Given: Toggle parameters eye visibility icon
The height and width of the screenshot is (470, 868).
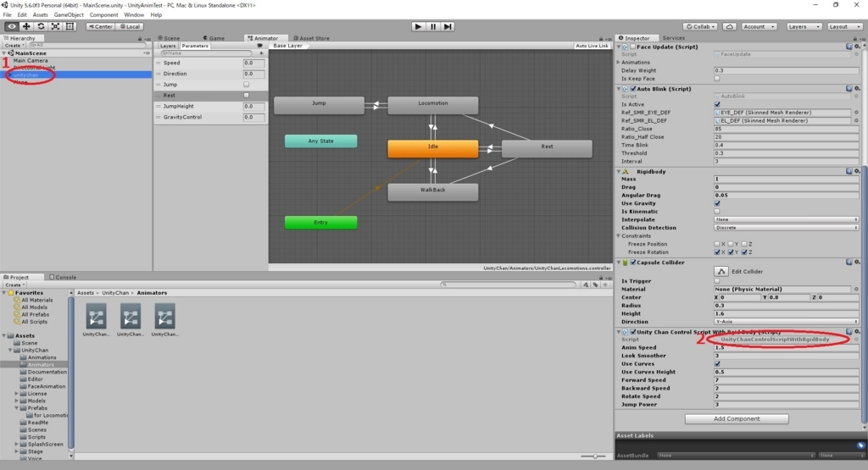Looking at the screenshot, I should 259,46.
